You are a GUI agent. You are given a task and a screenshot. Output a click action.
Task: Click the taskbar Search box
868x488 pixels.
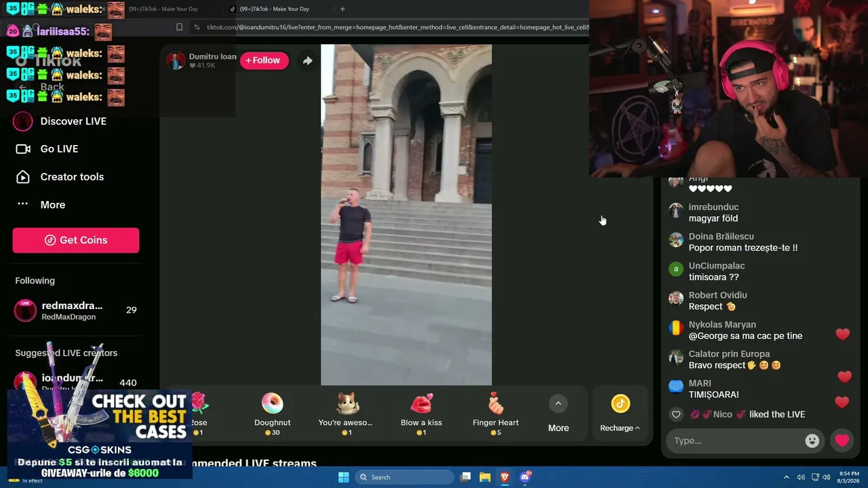point(405,477)
